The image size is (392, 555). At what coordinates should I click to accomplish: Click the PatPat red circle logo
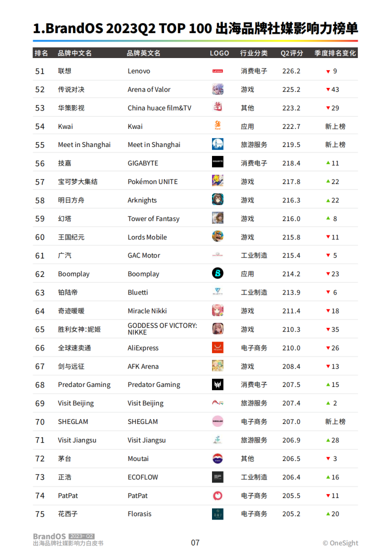tap(218, 495)
